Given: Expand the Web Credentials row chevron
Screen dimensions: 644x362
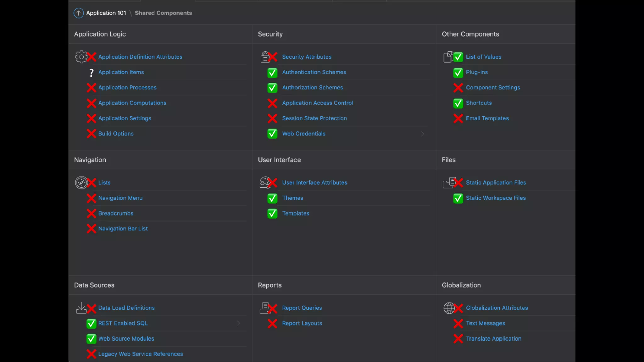Looking at the screenshot, I should (x=423, y=134).
